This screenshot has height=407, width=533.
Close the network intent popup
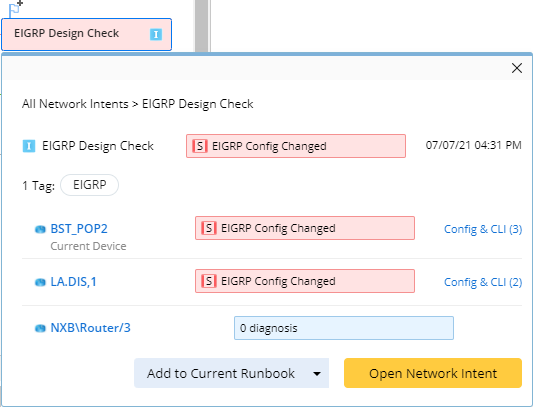coord(517,68)
